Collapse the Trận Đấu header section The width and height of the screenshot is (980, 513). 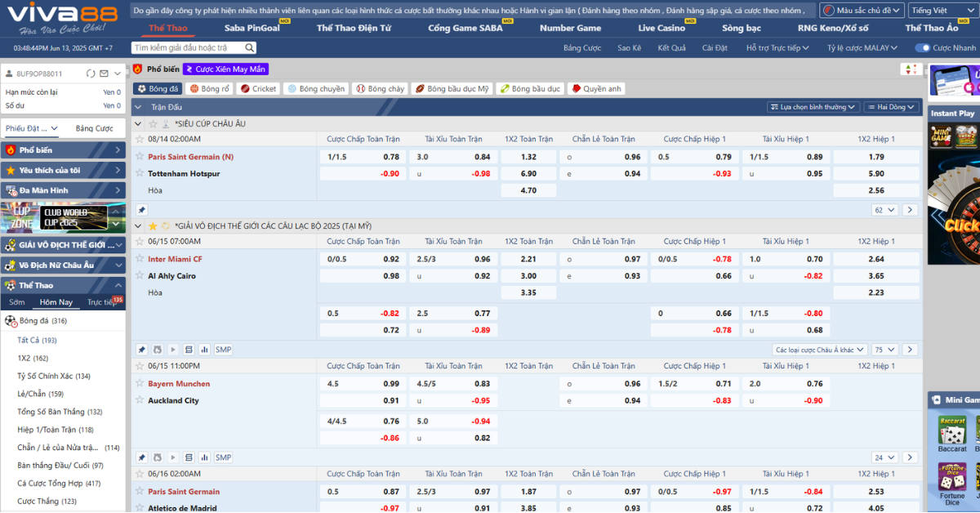pos(140,107)
